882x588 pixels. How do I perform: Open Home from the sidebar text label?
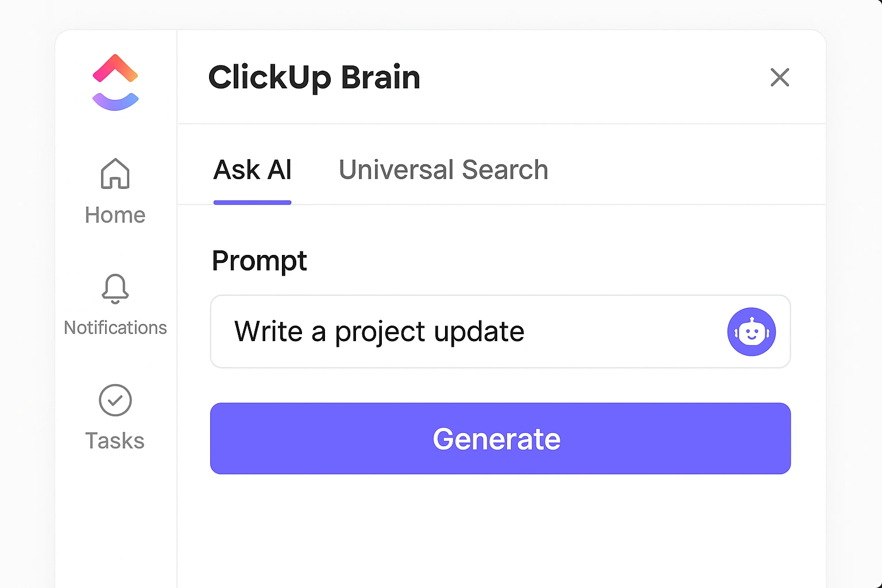pos(115,215)
